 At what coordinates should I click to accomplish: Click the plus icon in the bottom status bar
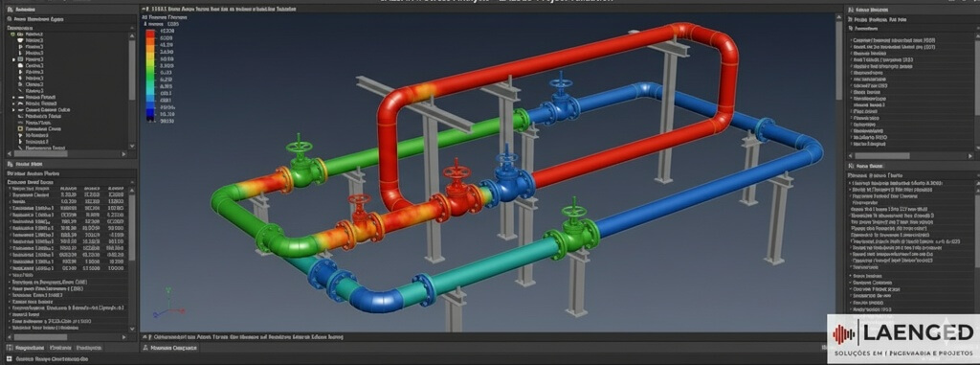point(10,358)
